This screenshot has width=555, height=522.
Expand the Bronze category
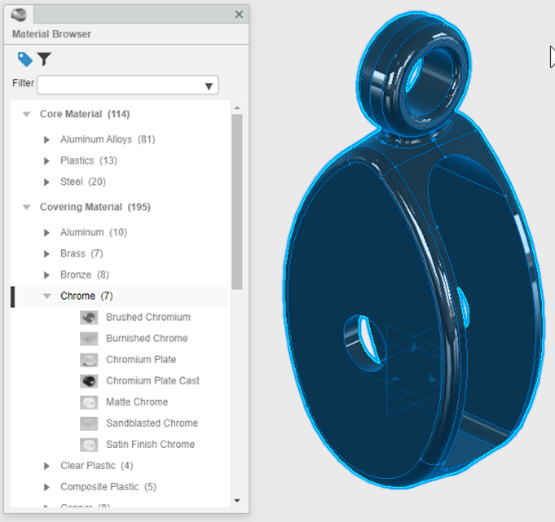point(46,275)
